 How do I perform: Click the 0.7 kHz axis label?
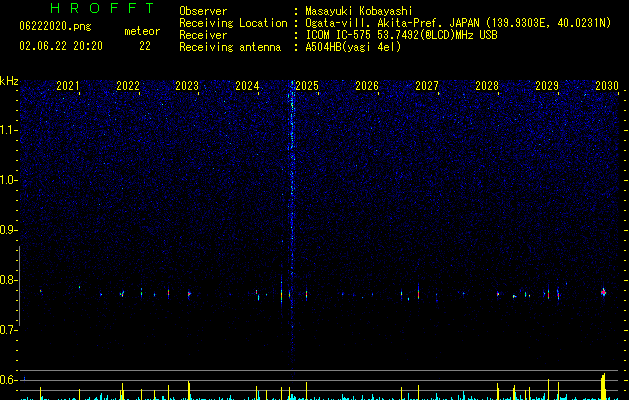pyautogui.click(x=8, y=330)
